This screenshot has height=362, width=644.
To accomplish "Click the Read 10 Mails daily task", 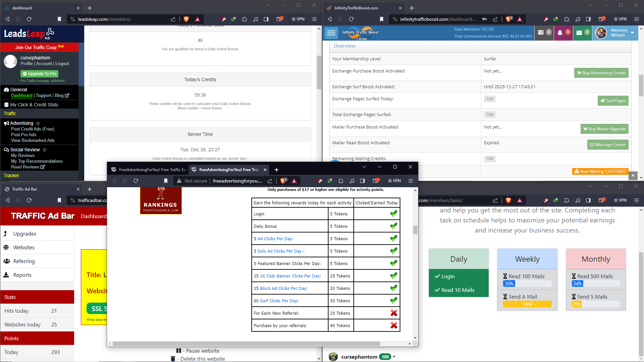I will [x=458, y=290].
